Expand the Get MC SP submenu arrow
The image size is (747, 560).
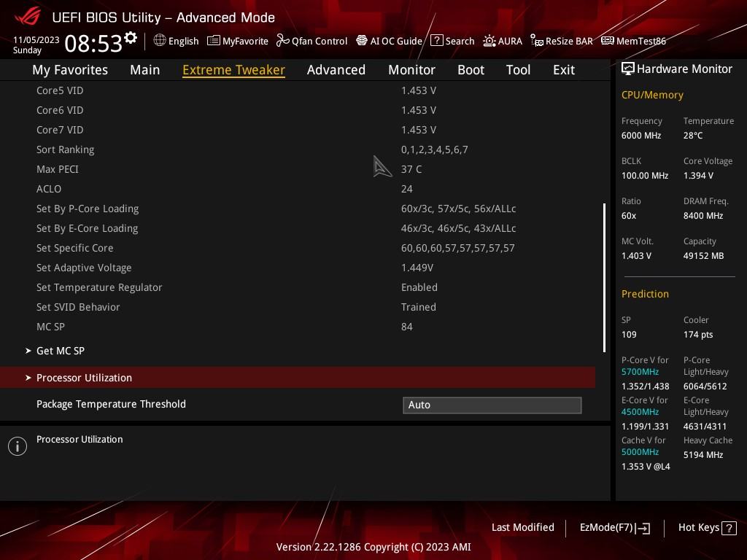pos(28,351)
